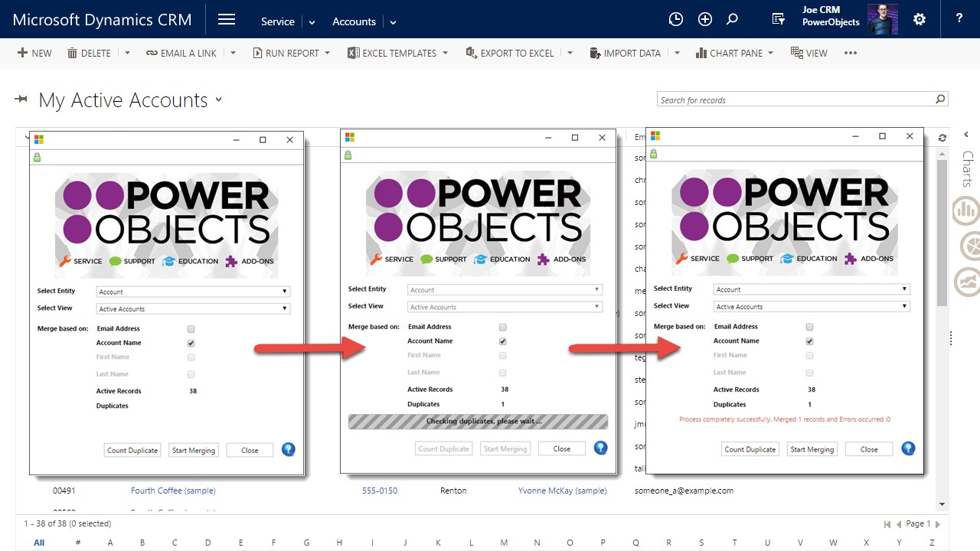Click the DELETE trash command
The image size is (980, 551).
(89, 53)
